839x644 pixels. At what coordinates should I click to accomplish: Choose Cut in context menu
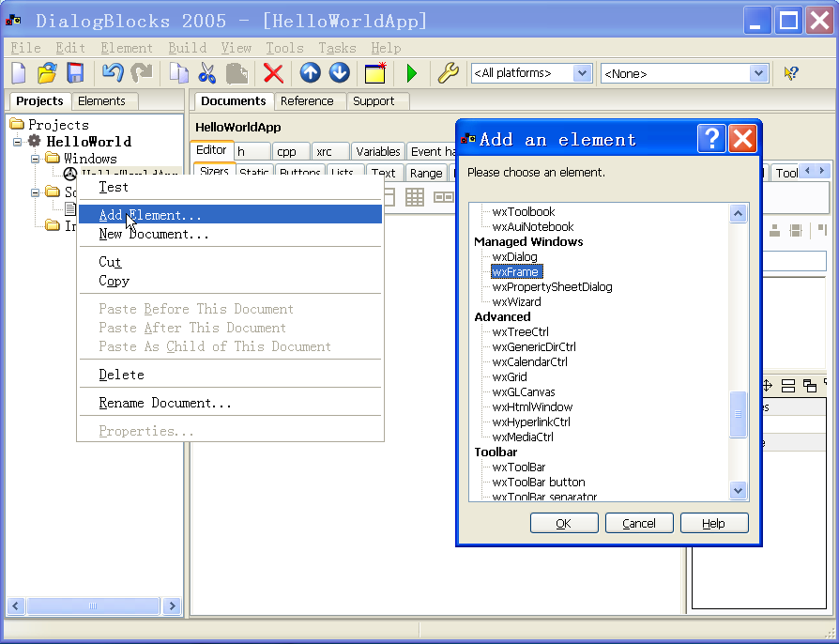230,262
